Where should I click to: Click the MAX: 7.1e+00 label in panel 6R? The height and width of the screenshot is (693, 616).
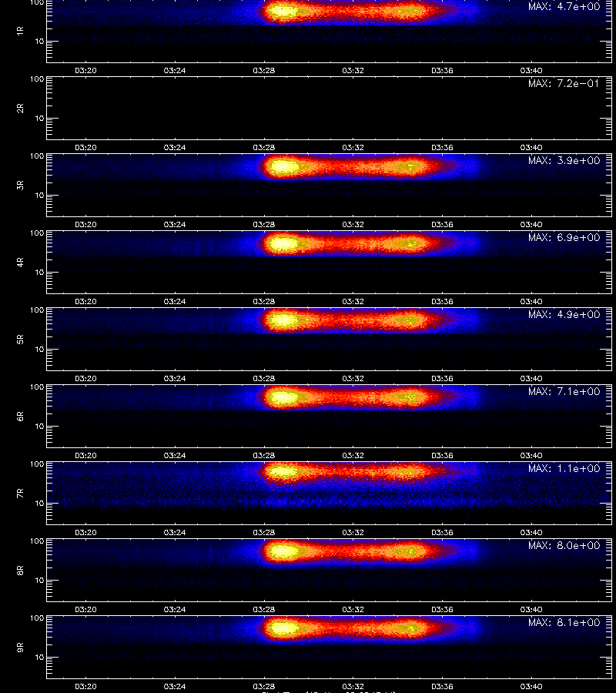click(564, 391)
